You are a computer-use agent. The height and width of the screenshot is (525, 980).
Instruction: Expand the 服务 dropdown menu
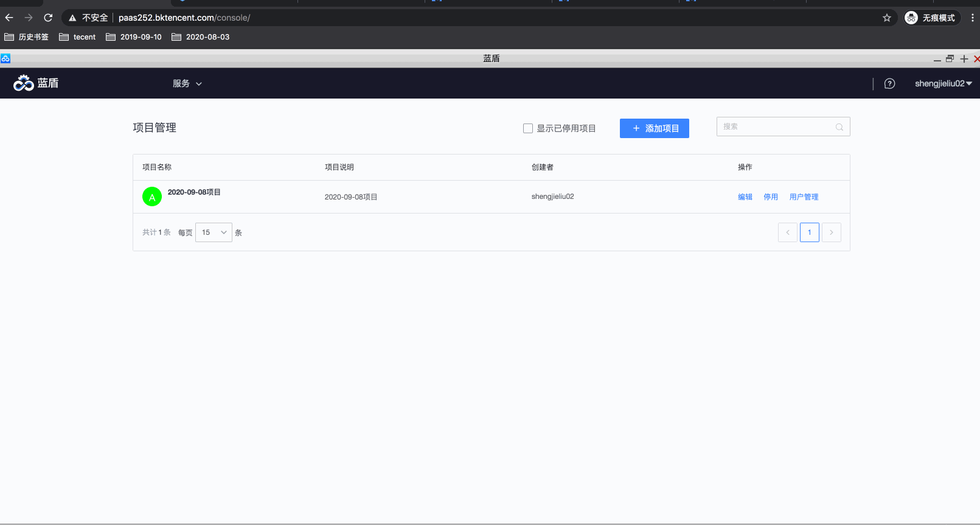(x=187, y=83)
